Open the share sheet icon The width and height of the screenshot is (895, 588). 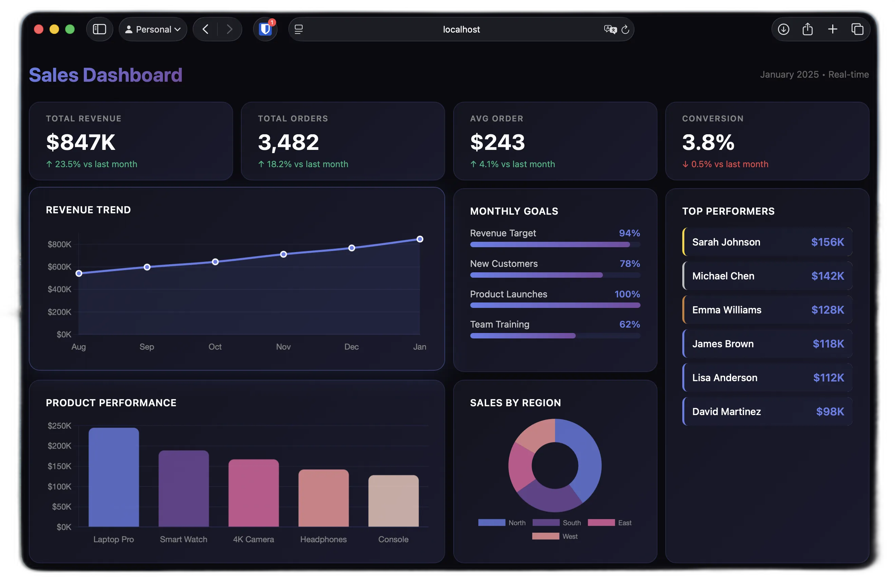pos(807,29)
